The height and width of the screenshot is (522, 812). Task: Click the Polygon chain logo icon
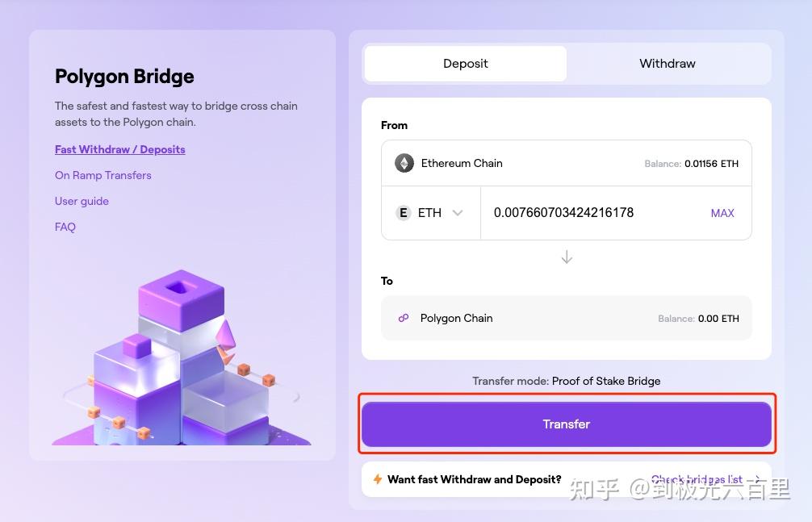click(x=404, y=318)
